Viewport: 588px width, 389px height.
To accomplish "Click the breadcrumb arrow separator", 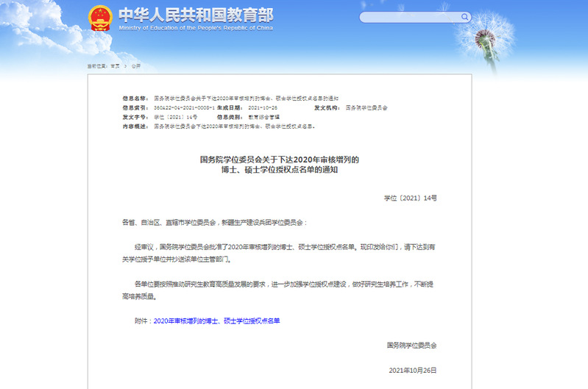I will [126, 66].
